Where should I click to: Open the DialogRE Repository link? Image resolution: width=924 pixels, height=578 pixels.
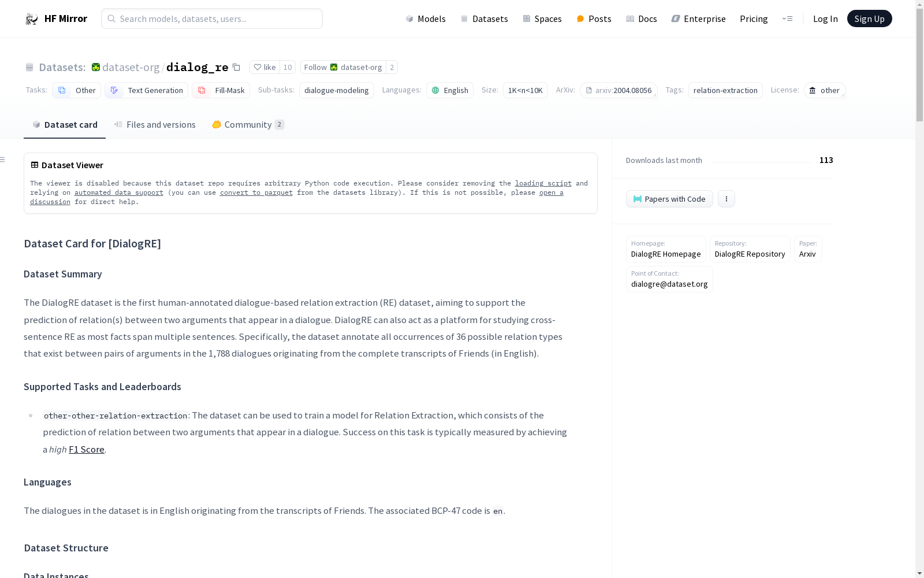point(750,249)
